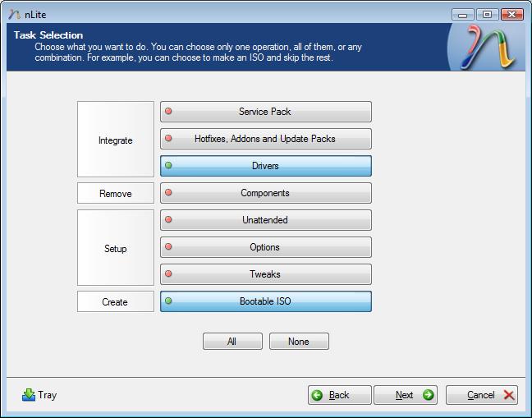This screenshot has width=532, height=418.
Task: Click the nLite title bar icon
Action: pyautogui.click(x=14, y=14)
